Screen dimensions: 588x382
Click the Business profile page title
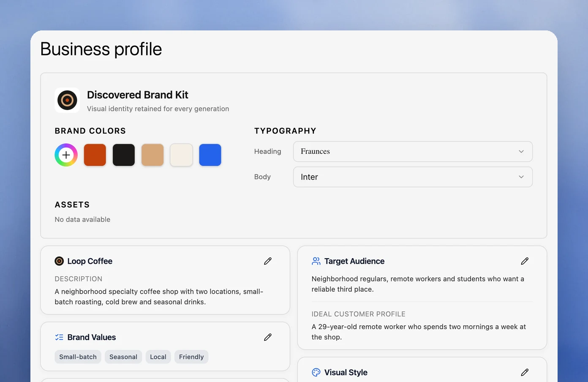101,49
